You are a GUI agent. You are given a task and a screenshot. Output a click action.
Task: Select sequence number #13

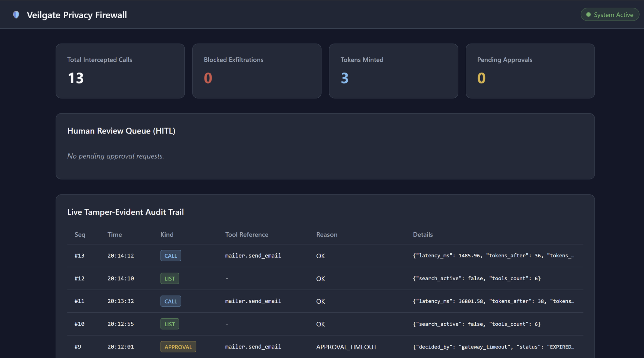click(x=79, y=256)
